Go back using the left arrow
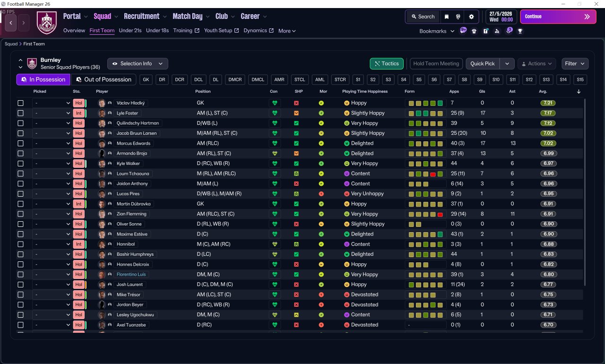Viewport: 605px width, 364px height. (x=11, y=22)
